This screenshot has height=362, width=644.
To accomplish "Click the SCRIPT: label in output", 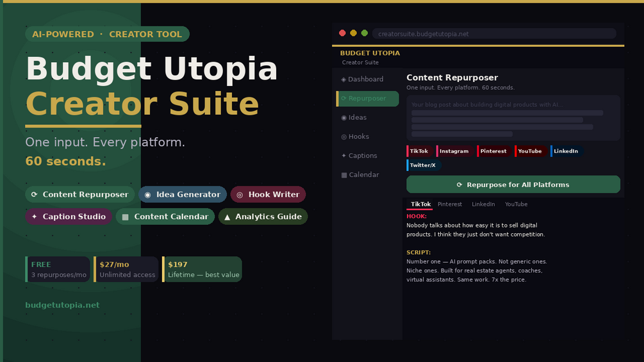I will point(418,252).
